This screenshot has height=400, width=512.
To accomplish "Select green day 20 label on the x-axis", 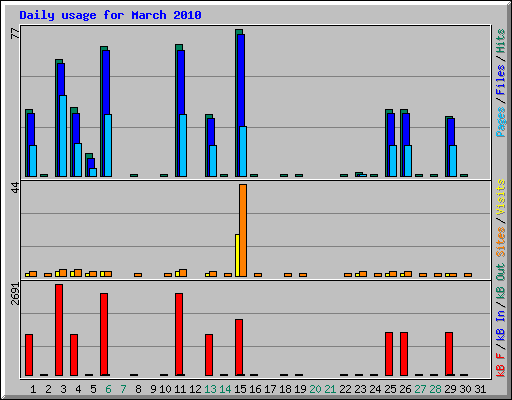I will click(315, 389).
